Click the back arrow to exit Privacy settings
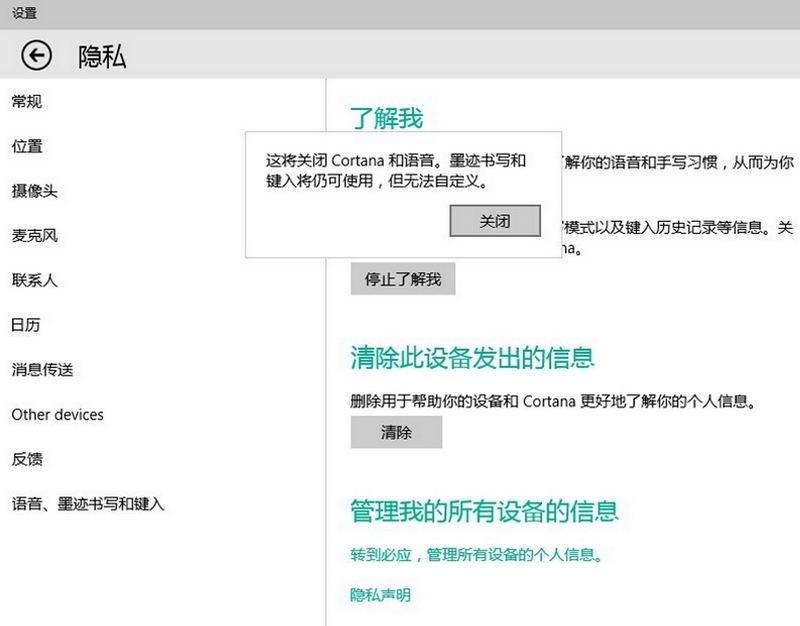This screenshot has width=800, height=626. pyautogui.click(x=35, y=57)
